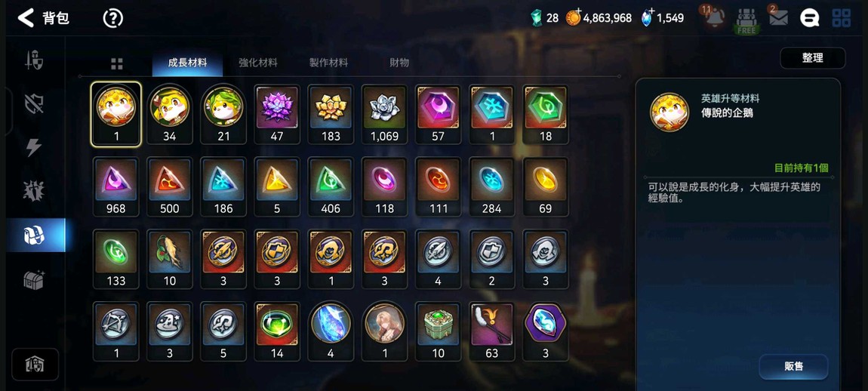Image resolution: width=868 pixels, height=391 pixels.
Task: Click the 販售 sell button
Action: click(x=793, y=367)
